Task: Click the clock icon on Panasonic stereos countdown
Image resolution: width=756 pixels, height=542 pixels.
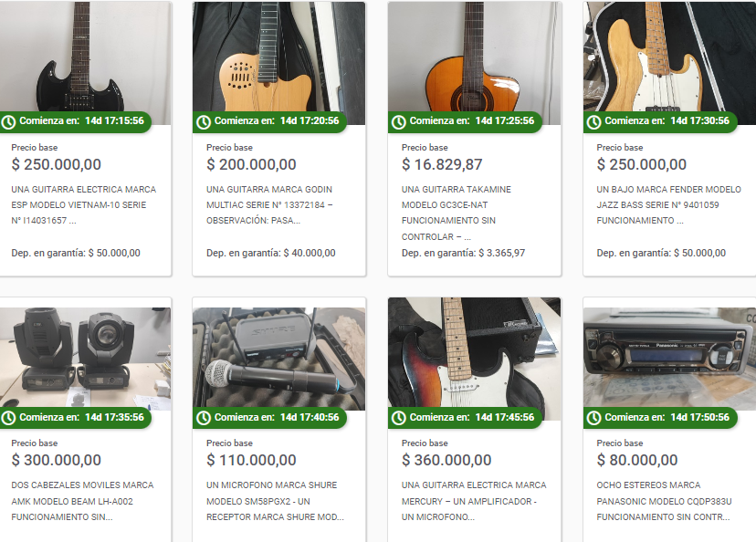Action: click(x=593, y=418)
